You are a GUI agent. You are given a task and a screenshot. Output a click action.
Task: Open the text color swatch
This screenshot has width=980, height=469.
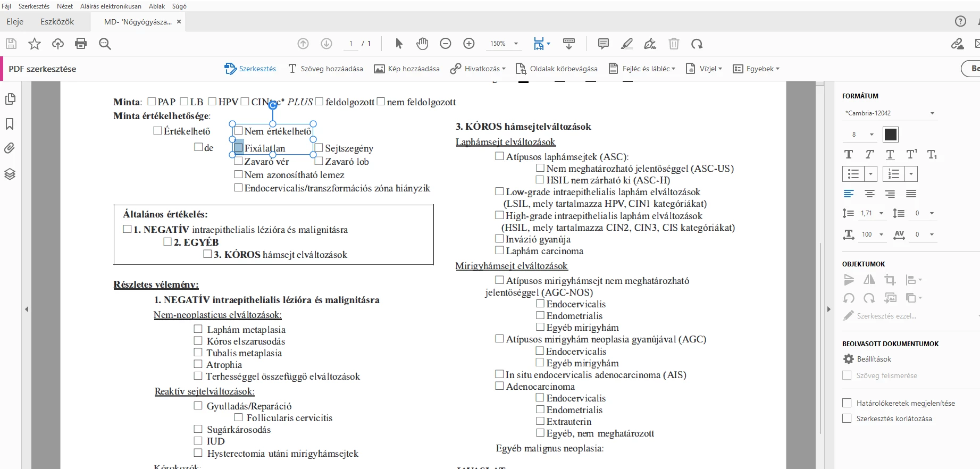tap(891, 135)
